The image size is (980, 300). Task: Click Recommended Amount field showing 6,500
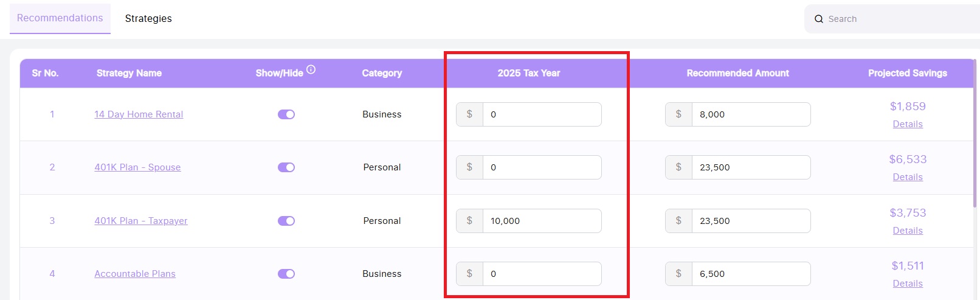click(x=750, y=274)
